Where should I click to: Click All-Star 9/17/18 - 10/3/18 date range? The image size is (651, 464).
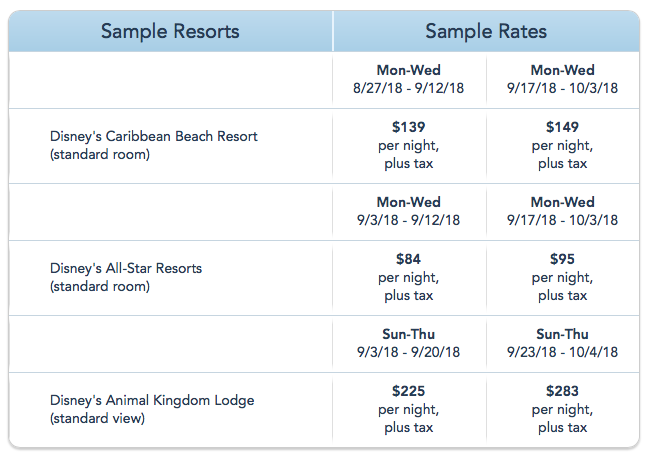[x=562, y=220]
